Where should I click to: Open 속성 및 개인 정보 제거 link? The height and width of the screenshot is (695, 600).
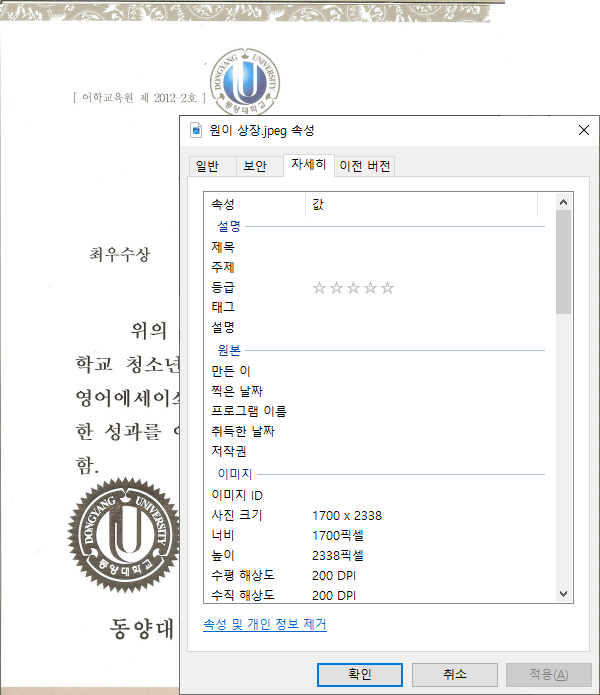click(265, 624)
